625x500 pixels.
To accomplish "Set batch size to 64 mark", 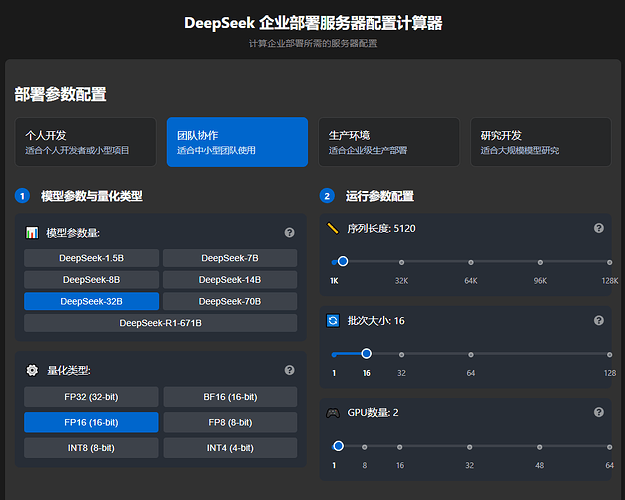I will pos(471,354).
